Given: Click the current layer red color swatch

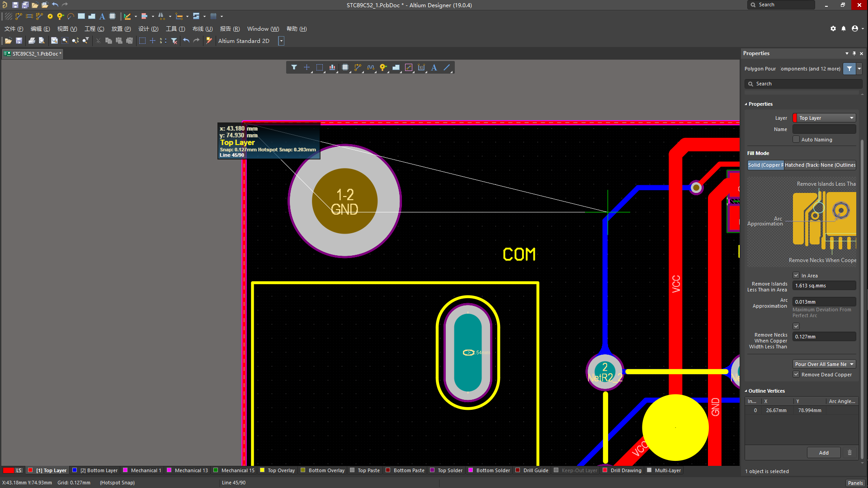Looking at the screenshot, I should click(9, 470).
